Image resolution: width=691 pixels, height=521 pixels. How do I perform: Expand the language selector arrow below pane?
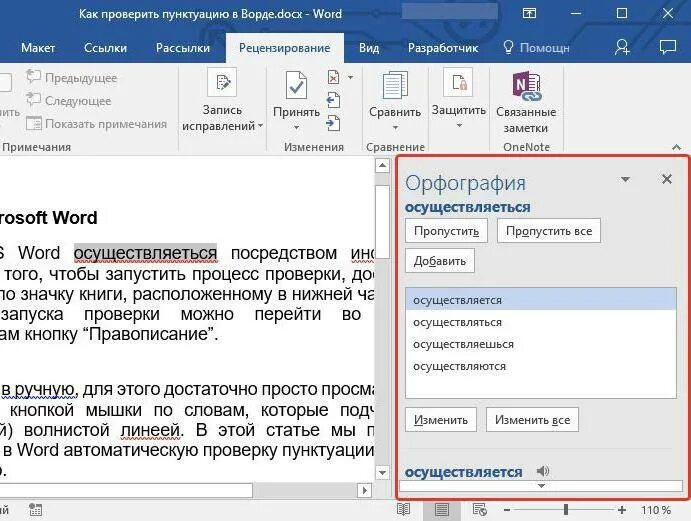coord(542,486)
